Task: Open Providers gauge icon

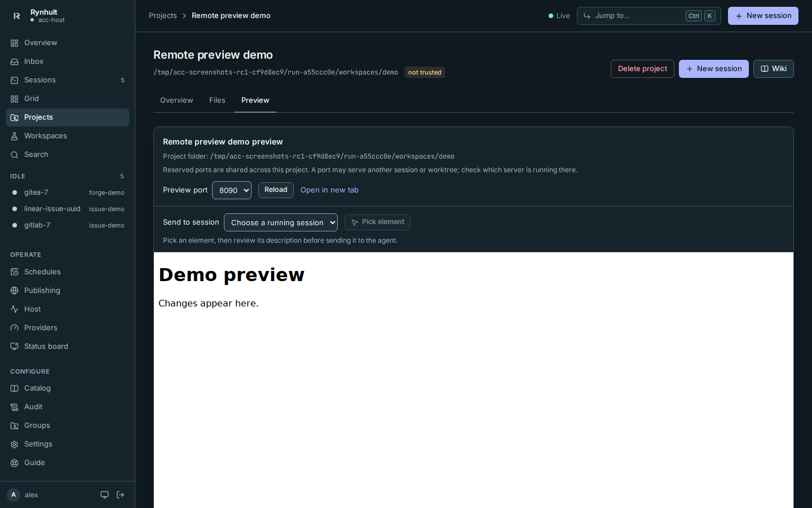Action: tap(15, 328)
